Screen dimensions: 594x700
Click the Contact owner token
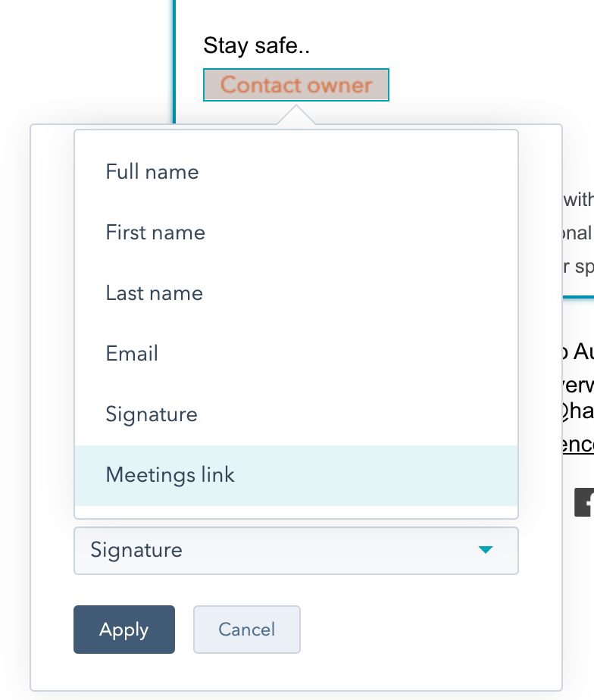[x=296, y=85]
